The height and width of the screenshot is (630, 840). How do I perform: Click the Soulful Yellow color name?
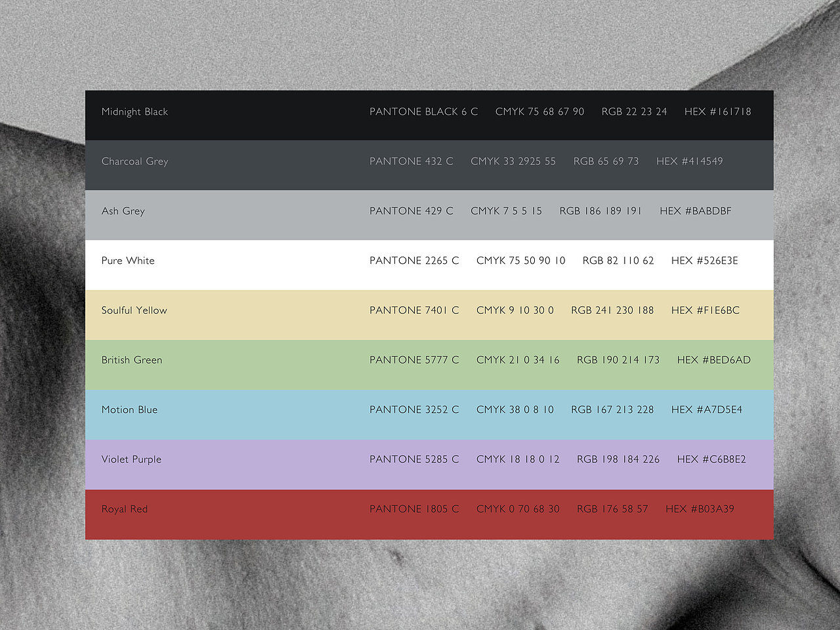click(x=134, y=310)
